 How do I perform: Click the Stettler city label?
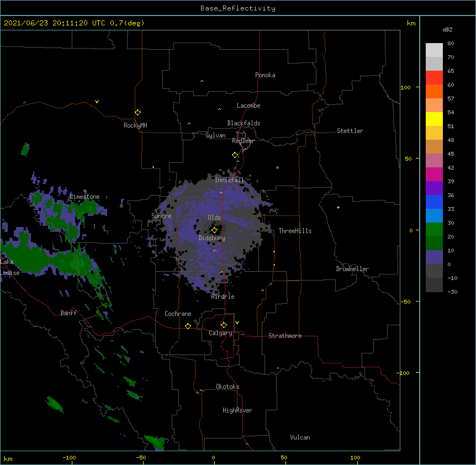click(x=350, y=131)
